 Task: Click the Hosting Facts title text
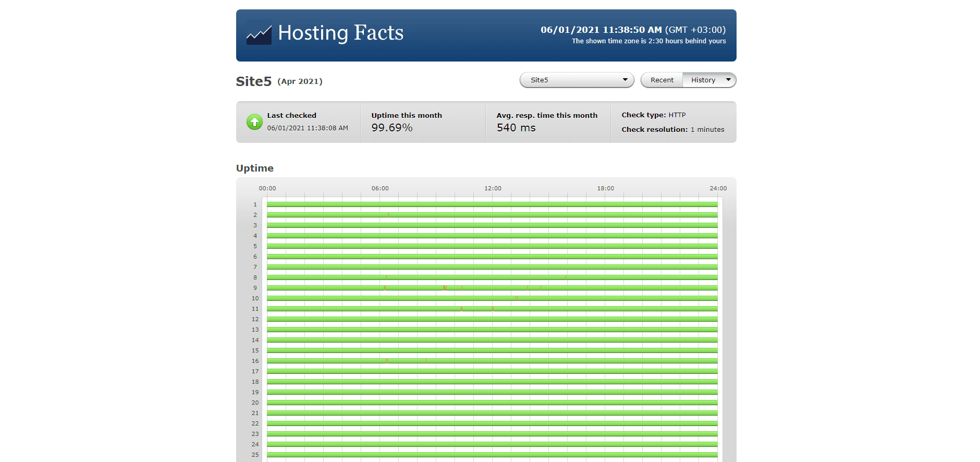coord(341,33)
